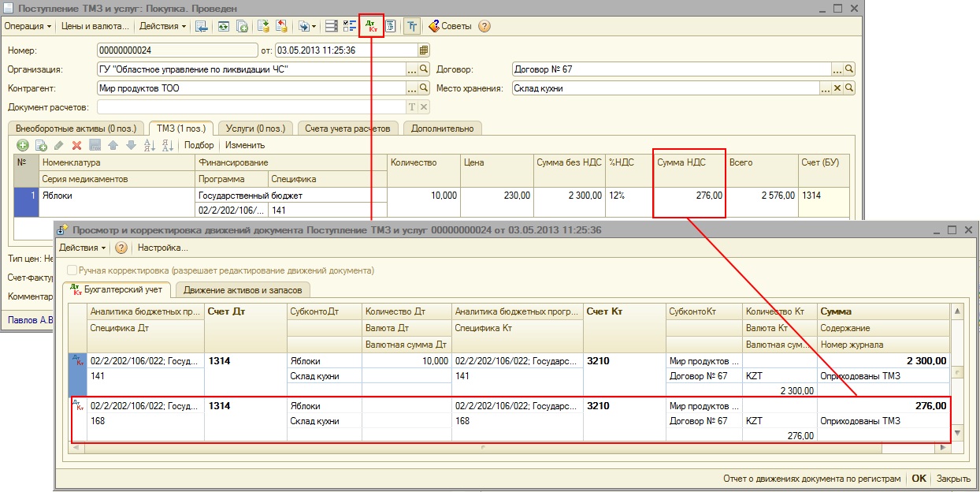Expand the Операция dropdown menu

(28, 26)
